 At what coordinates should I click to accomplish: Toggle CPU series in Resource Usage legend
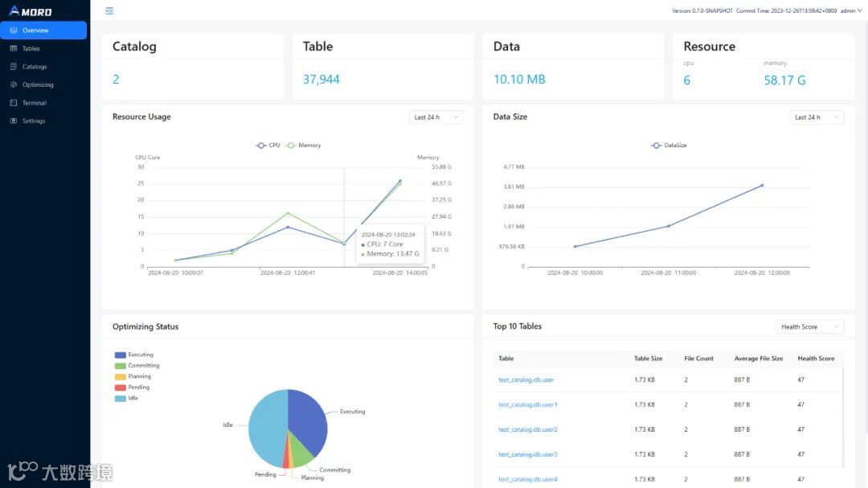(x=268, y=146)
